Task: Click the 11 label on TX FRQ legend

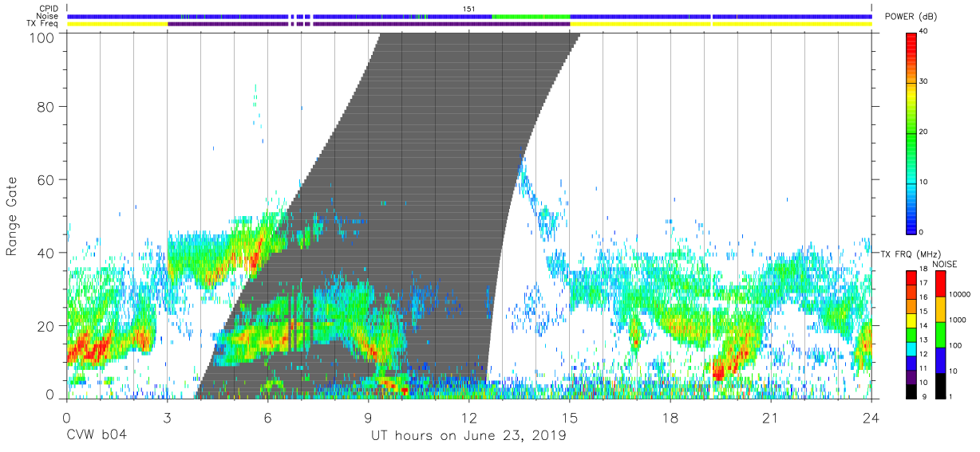Action: click(924, 368)
